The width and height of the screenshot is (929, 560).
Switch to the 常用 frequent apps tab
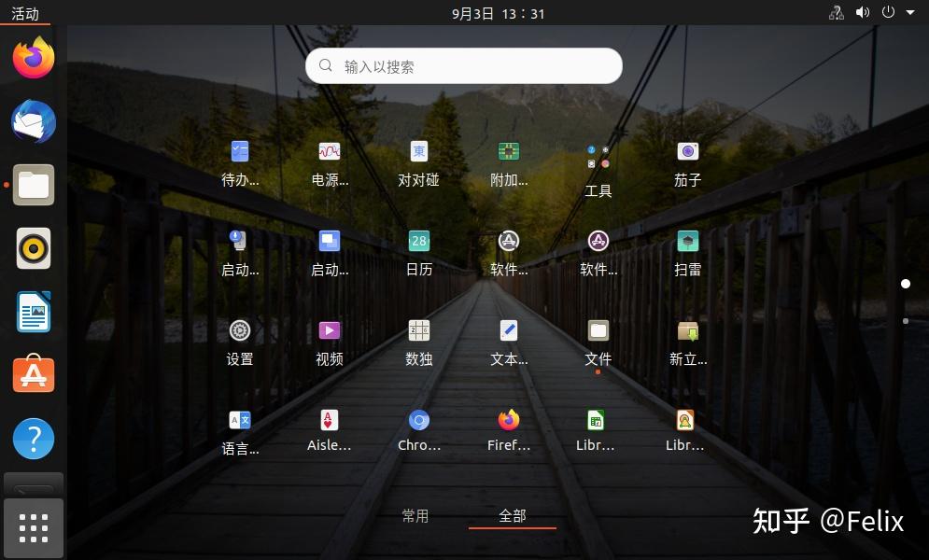[x=415, y=515]
